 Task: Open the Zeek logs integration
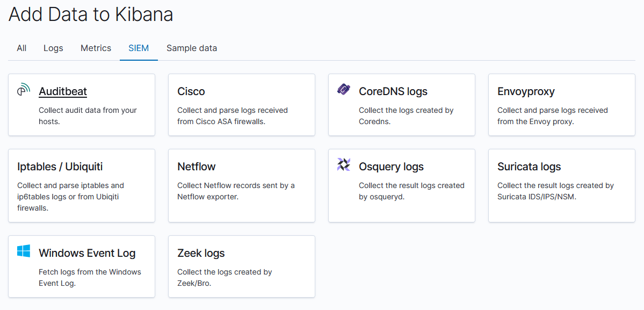tap(241, 266)
